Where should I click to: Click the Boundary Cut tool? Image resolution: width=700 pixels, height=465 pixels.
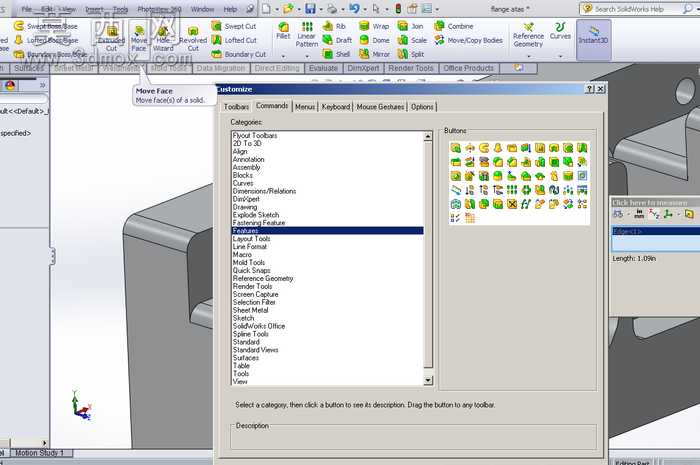(239, 54)
